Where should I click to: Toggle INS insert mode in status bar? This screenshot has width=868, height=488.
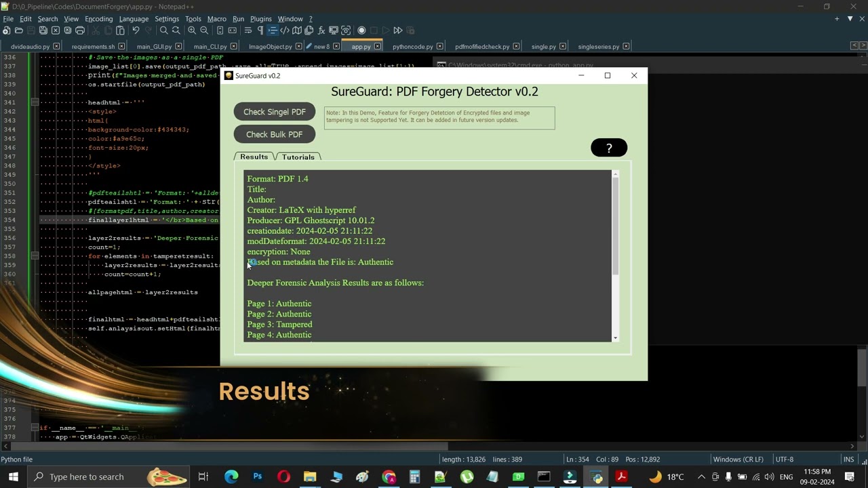pyautogui.click(x=848, y=460)
